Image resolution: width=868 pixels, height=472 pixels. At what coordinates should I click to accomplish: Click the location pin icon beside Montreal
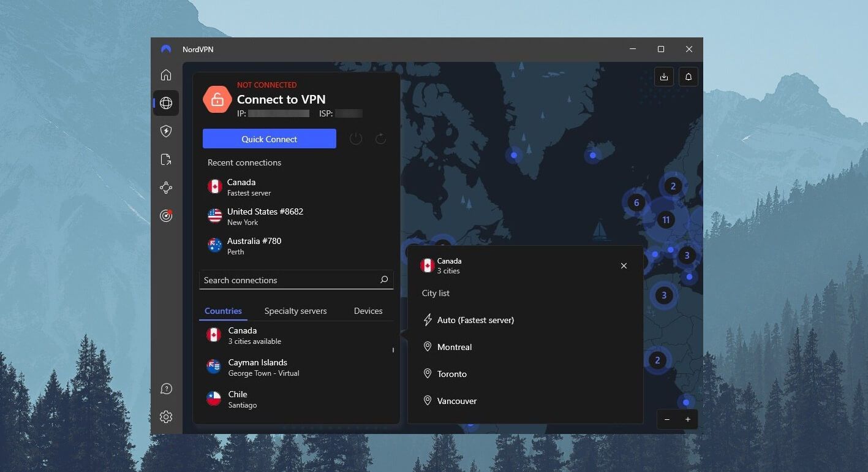(x=428, y=347)
